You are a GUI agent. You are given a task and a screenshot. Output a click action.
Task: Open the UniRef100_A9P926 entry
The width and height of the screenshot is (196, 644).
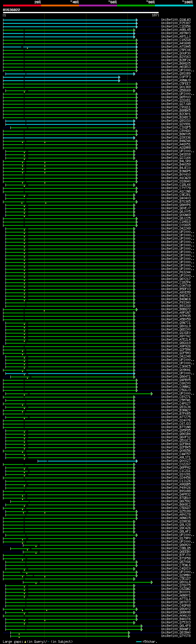tap(176, 346)
